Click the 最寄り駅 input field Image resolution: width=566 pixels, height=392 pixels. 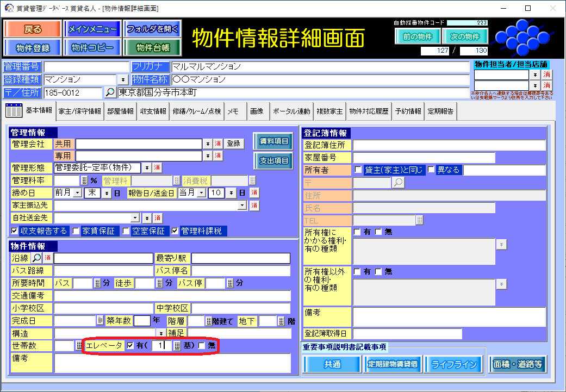pos(240,258)
